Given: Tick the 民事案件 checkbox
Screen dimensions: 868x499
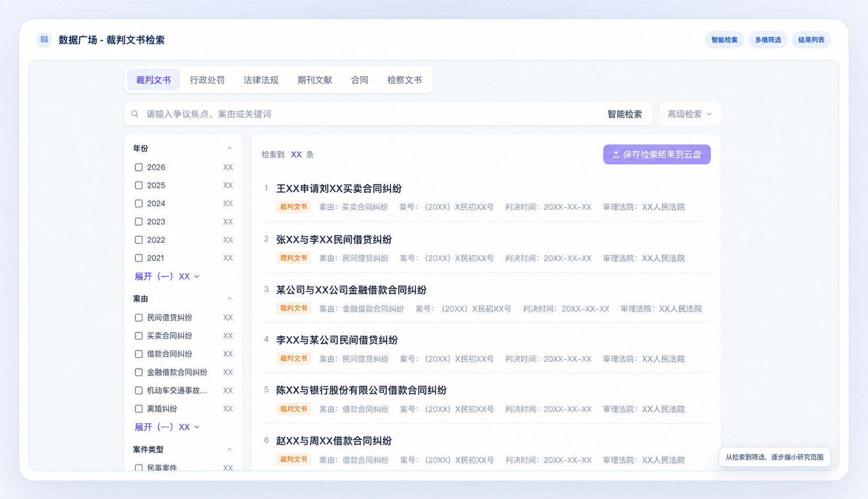Looking at the screenshot, I should [139, 468].
